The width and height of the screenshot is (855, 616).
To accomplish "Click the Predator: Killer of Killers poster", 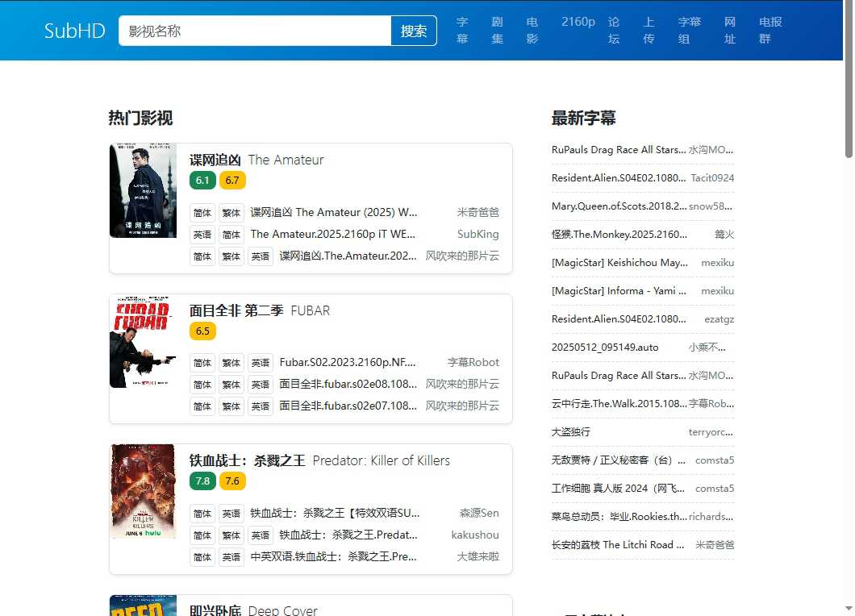I will tap(143, 490).
